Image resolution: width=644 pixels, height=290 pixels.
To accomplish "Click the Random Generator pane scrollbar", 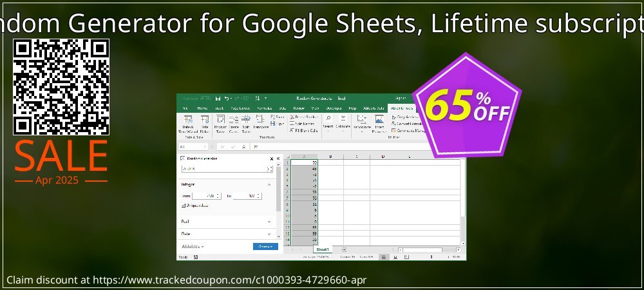I will coord(279,201).
